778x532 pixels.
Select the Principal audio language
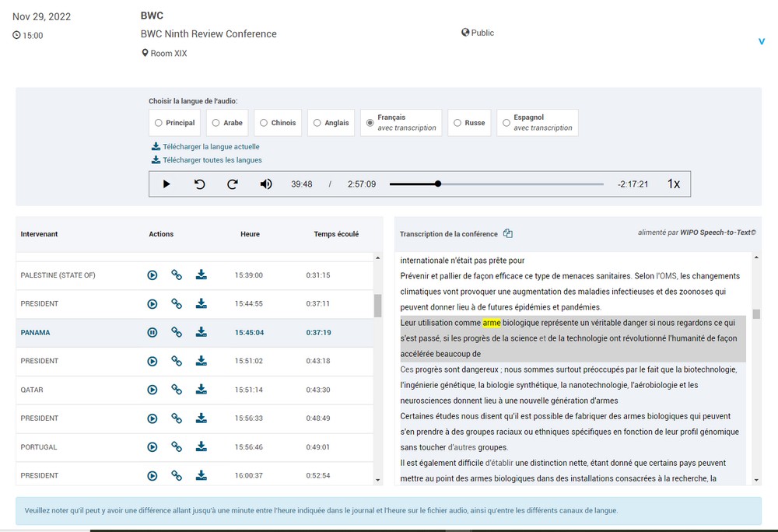(x=174, y=122)
